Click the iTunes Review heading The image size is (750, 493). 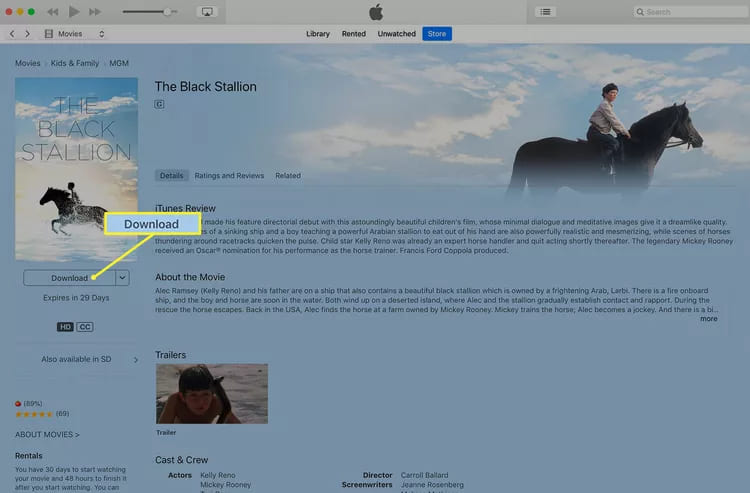185,208
